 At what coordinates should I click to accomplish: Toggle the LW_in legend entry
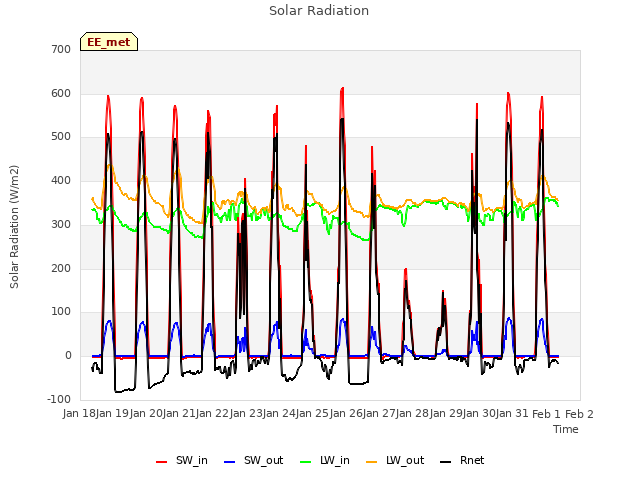pos(324,460)
